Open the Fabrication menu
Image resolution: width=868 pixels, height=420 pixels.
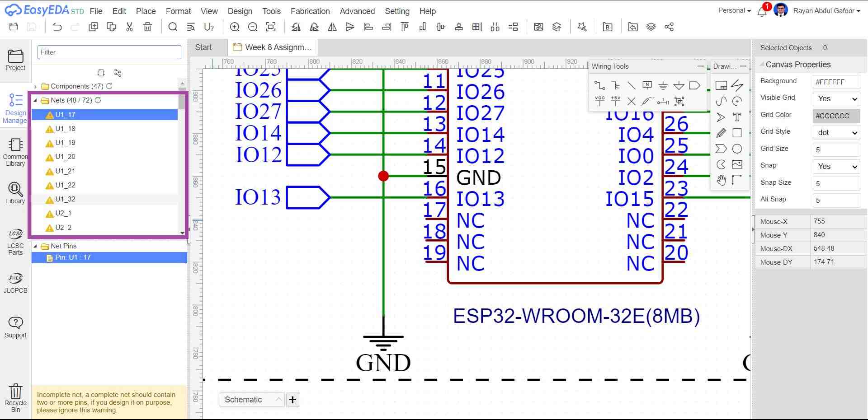(310, 11)
